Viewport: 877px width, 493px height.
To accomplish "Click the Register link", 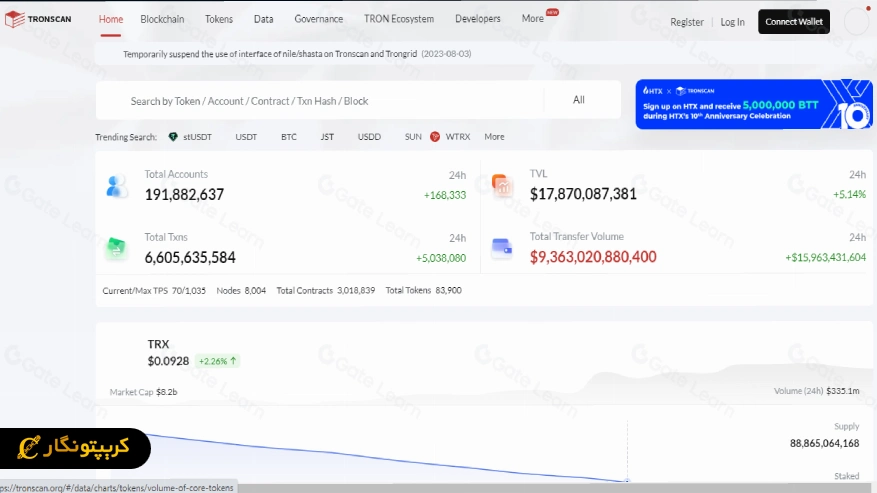I will tap(687, 22).
